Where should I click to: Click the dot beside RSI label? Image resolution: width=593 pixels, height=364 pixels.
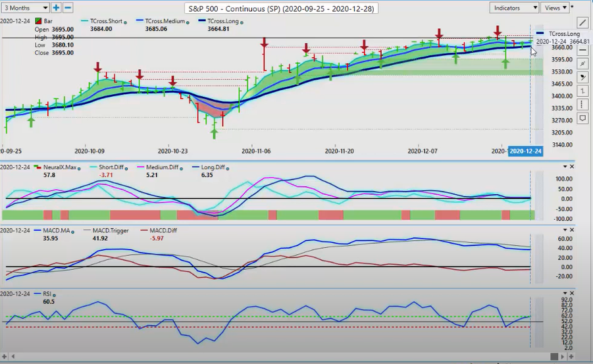(x=54, y=295)
